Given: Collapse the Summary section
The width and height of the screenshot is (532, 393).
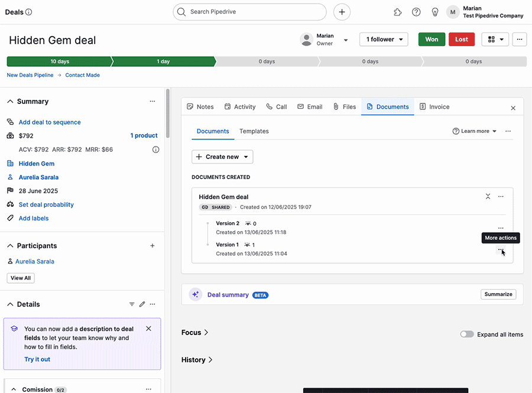Looking at the screenshot, I should (10, 102).
